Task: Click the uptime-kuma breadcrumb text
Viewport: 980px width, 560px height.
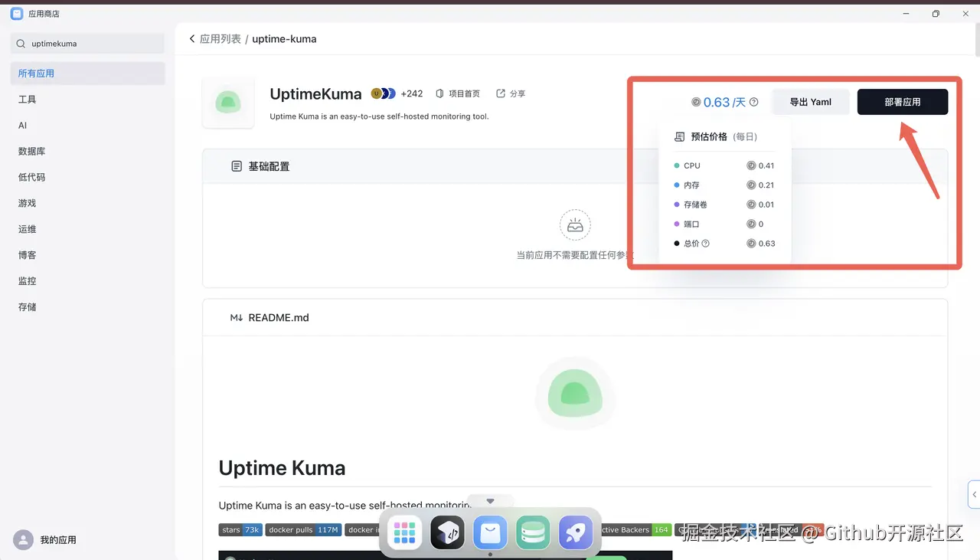Action: tap(284, 38)
